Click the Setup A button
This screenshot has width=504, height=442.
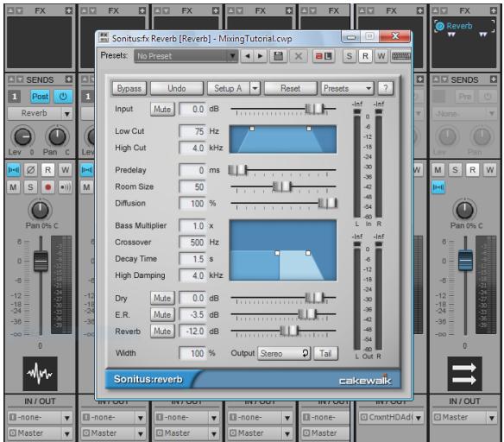[228, 88]
